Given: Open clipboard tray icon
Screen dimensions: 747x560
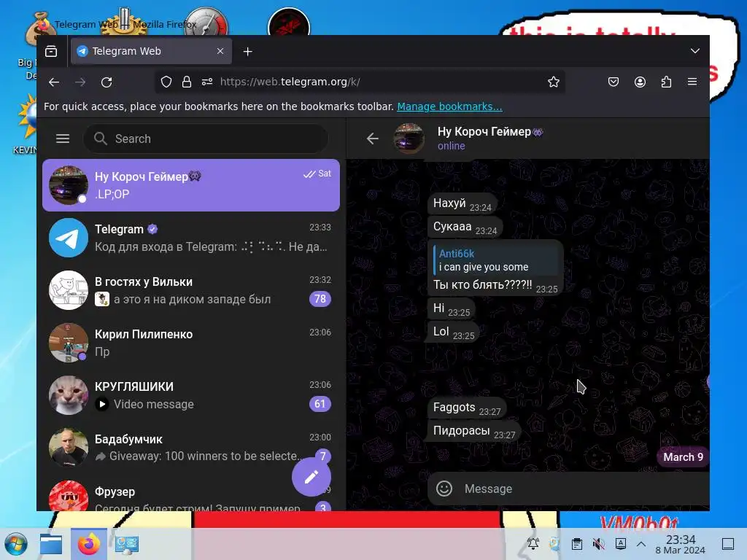Looking at the screenshot, I should [x=577, y=543].
